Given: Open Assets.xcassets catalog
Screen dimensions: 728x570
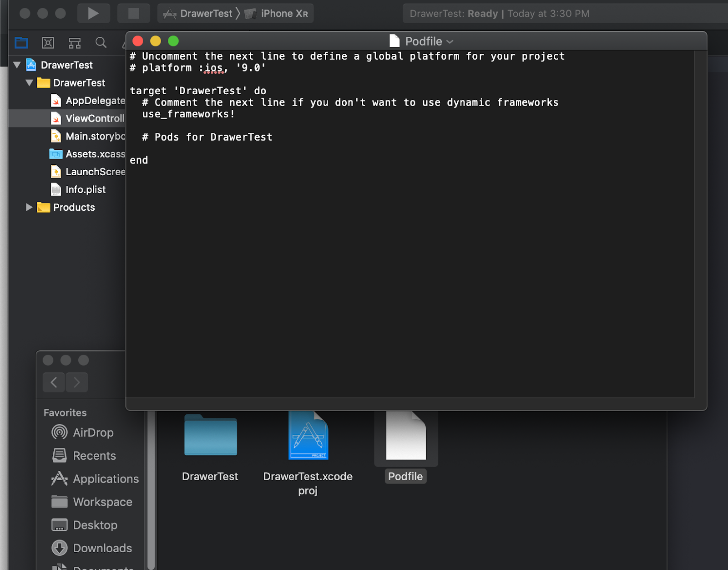Looking at the screenshot, I should (87, 154).
